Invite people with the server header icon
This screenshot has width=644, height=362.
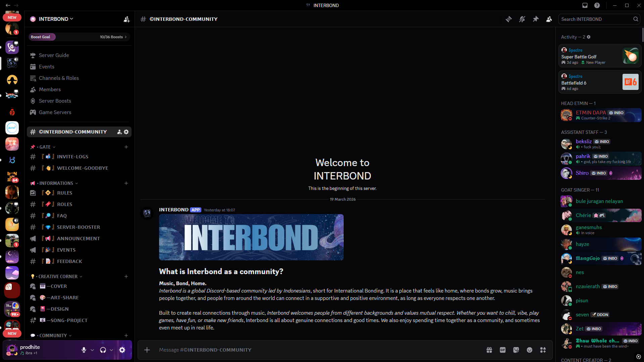pyautogui.click(x=127, y=19)
